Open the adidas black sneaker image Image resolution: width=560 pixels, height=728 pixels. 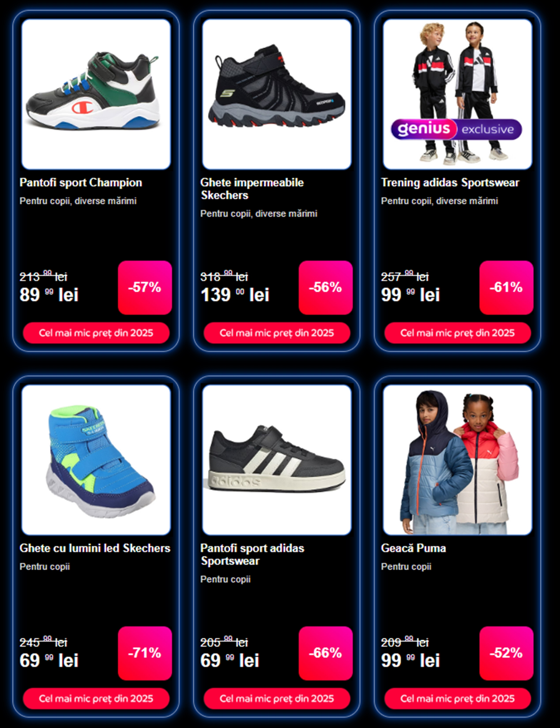point(277,460)
